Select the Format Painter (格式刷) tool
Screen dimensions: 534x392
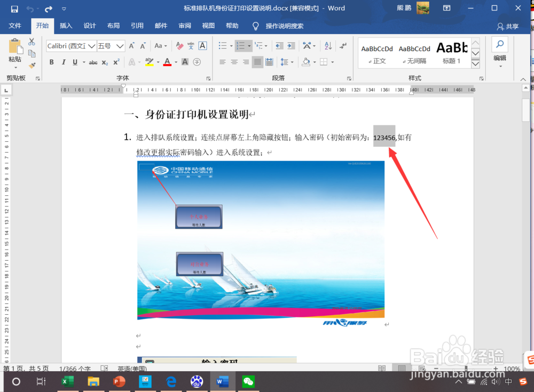(32, 65)
